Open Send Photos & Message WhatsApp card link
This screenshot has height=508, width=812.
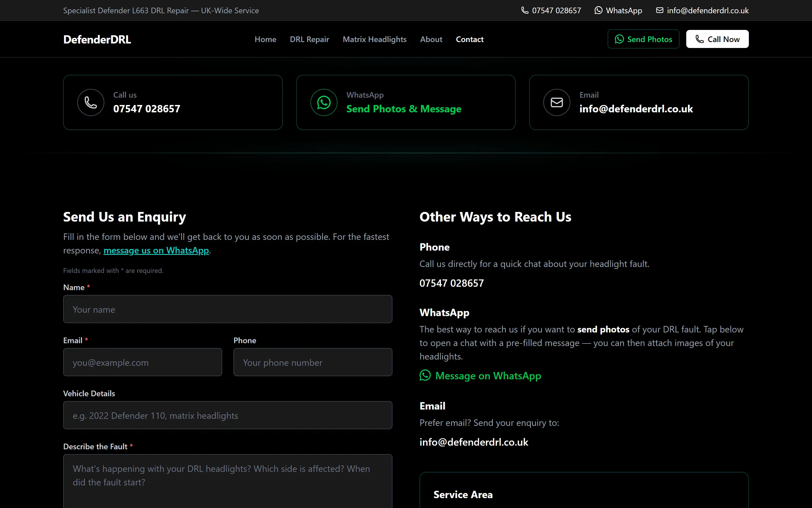pyautogui.click(x=404, y=109)
